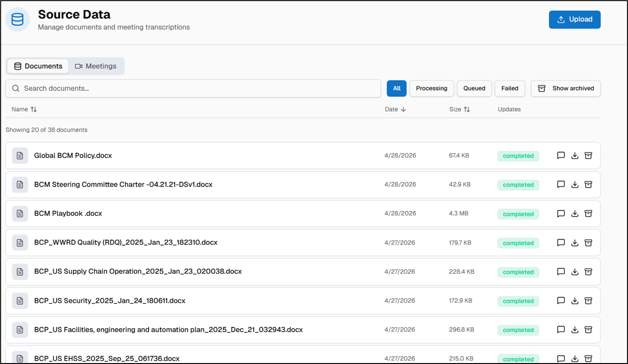Open BCP_US Facilities, engineering and automation plan file

(168, 330)
